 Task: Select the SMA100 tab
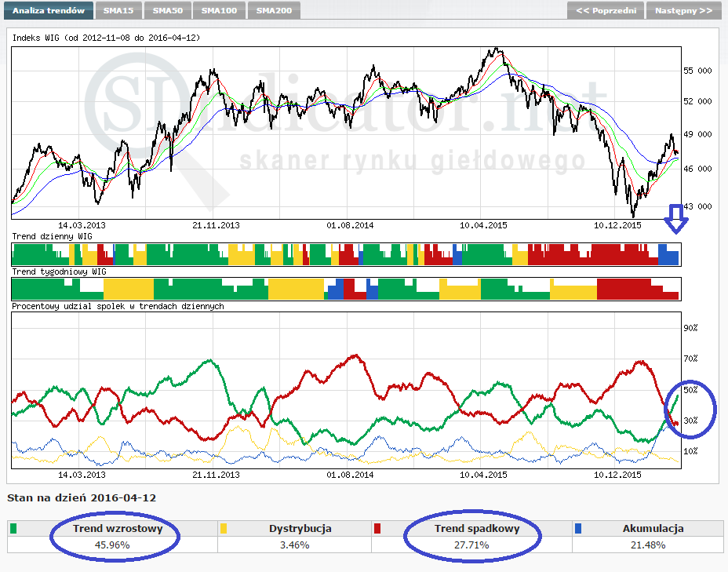tap(220, 10)
